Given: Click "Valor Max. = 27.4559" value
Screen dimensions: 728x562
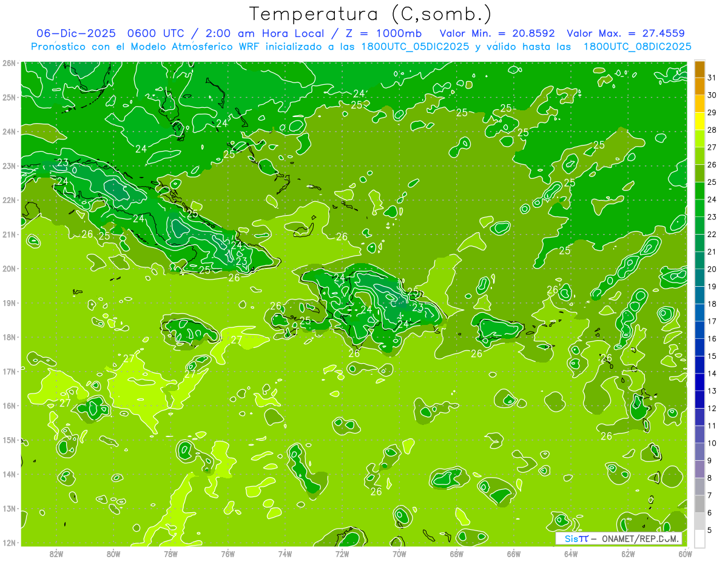Looking at the screenshot, I should 626,33.
